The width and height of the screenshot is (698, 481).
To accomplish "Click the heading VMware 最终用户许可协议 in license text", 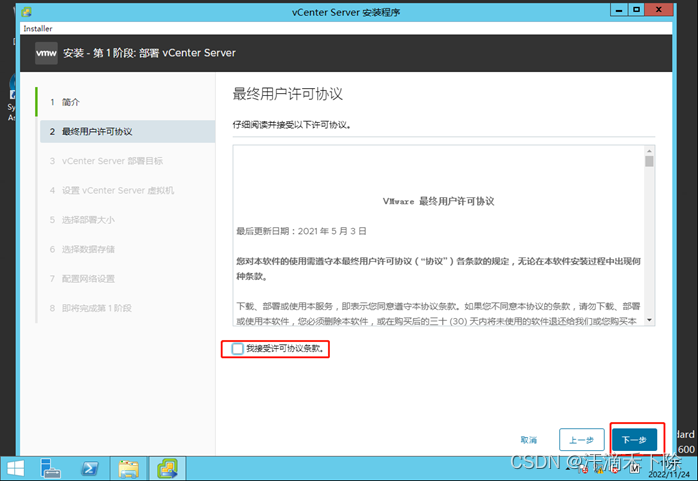I will coord(438,202).
